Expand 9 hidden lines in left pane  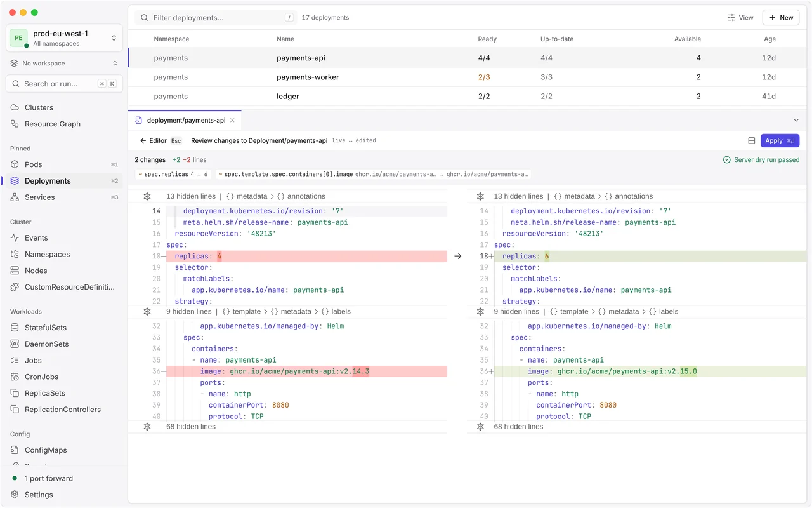(147, 311)
